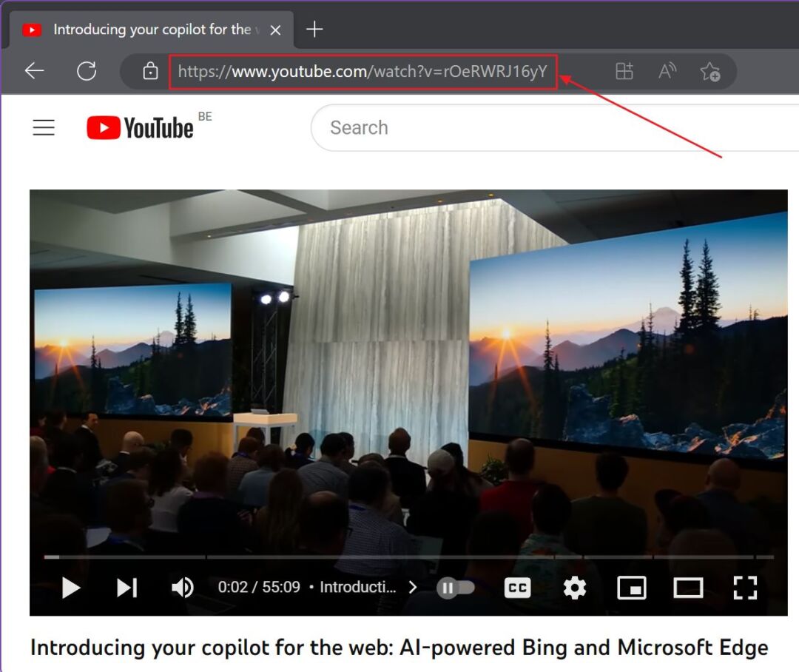Mute the video via the speaker icon
The height and width of the screenshot is (672, 799).
point(182,587)
